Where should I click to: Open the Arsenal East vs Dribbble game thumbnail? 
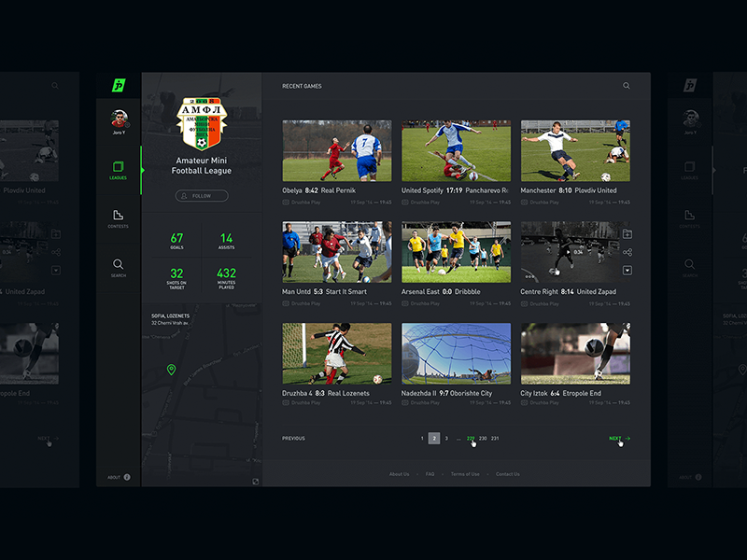pyautogui.click(x=456, y=252)
